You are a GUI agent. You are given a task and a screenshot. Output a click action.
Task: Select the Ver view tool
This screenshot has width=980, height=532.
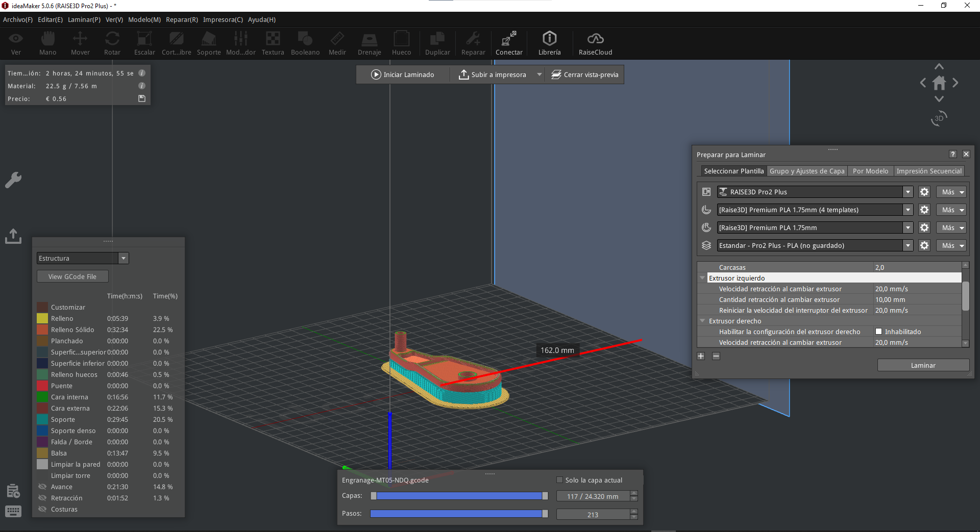(16, 43)
